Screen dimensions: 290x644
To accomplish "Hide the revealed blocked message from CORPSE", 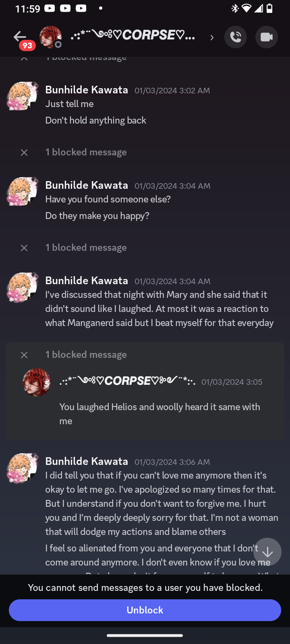I will [x=24, y=355].
